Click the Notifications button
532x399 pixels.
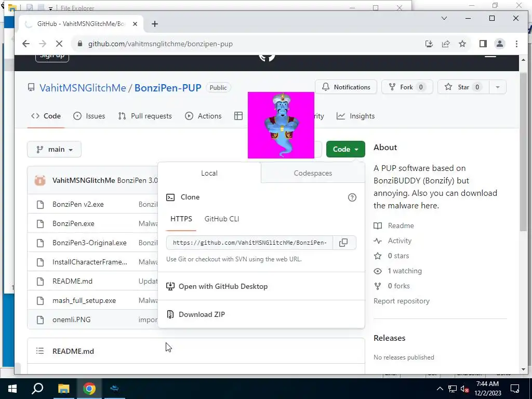pyautogui.click(x=345, y=87)
